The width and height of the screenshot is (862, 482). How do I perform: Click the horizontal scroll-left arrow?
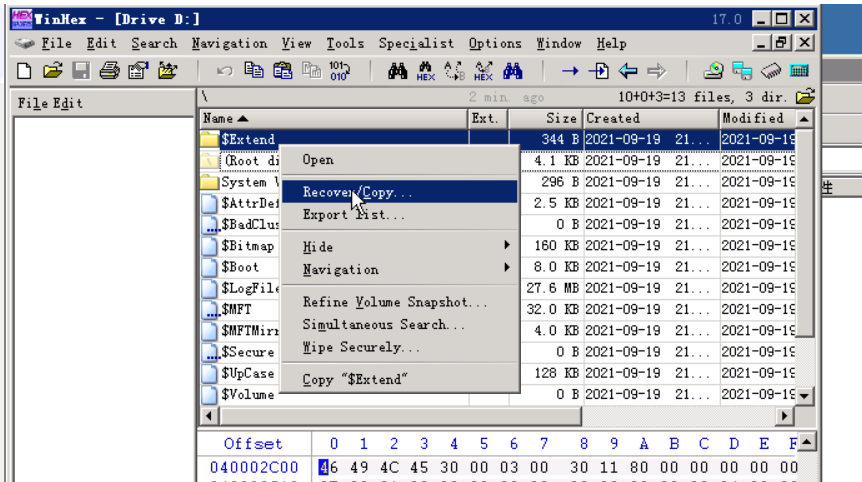208,416
